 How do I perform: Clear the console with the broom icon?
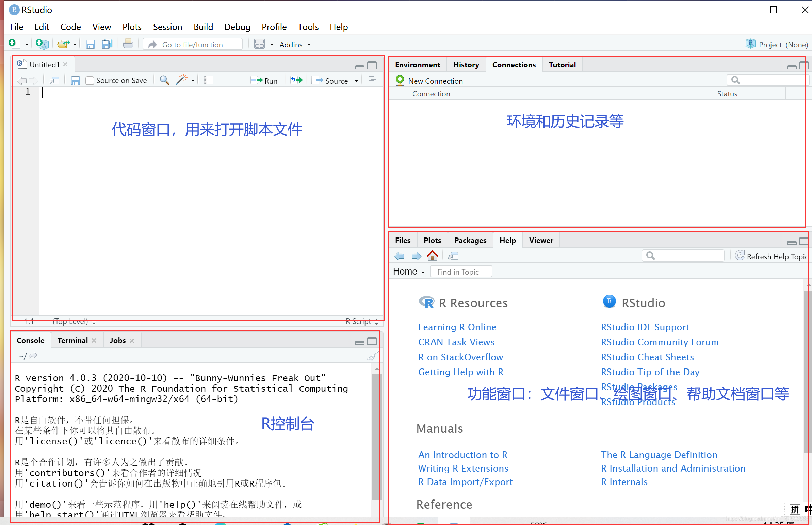[372, 356]
